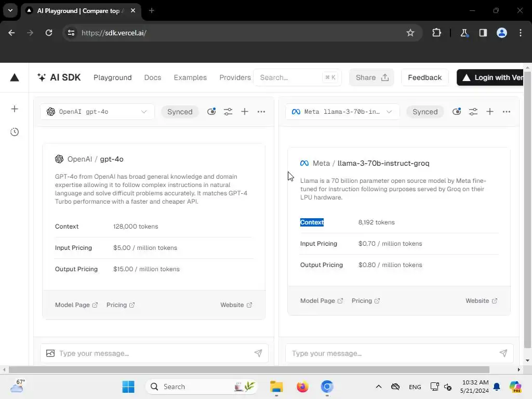Screen dimensions: 532x399
Task: Go back in browser history
Action: point(11,33)
